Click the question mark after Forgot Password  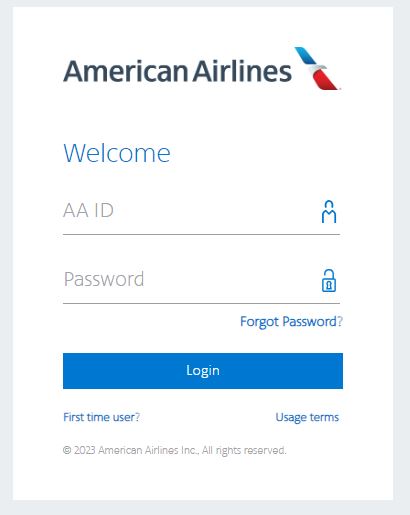click(340, 322)
